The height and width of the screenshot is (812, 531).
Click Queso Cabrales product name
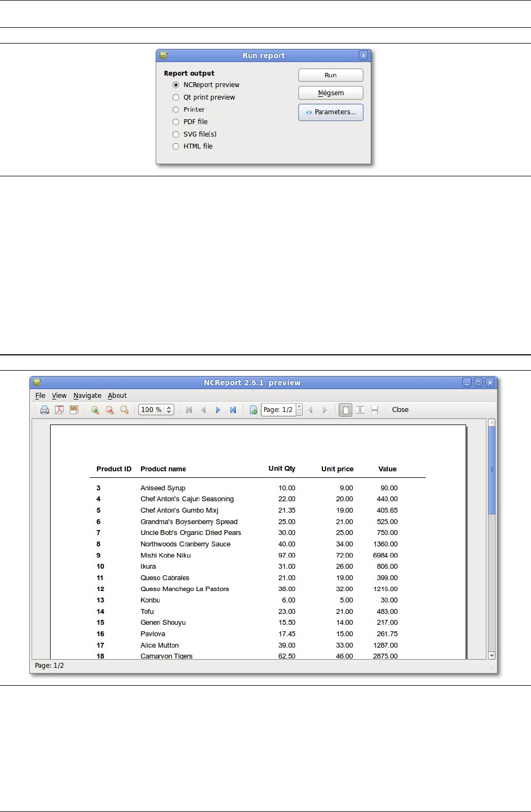pyautogui.click(x=165, y=578)
